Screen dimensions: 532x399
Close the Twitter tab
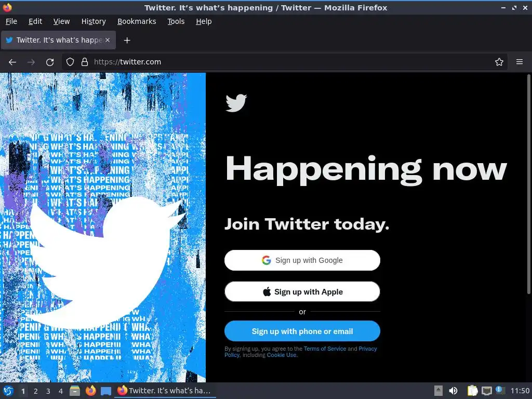(108, 40)
